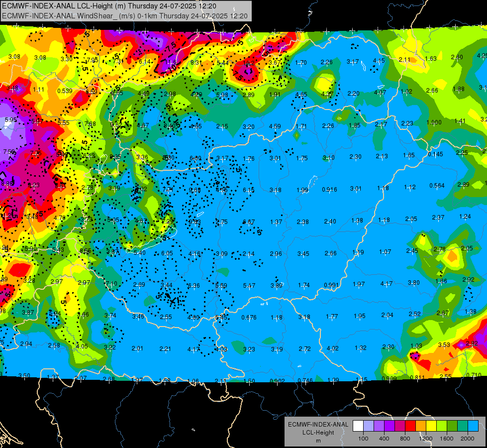The image size is (487, 448).
Task: Pick the magenta legend swatch
Action: (x=400, y=426)
